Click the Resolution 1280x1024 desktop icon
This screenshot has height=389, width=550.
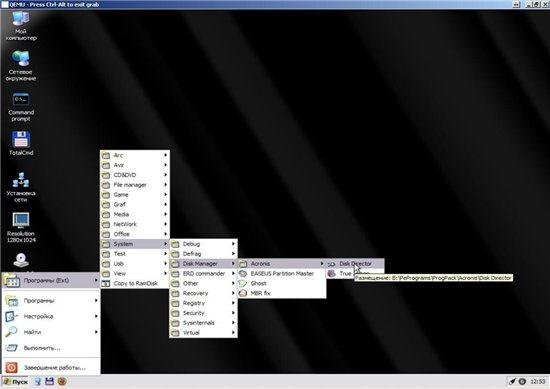21,227
